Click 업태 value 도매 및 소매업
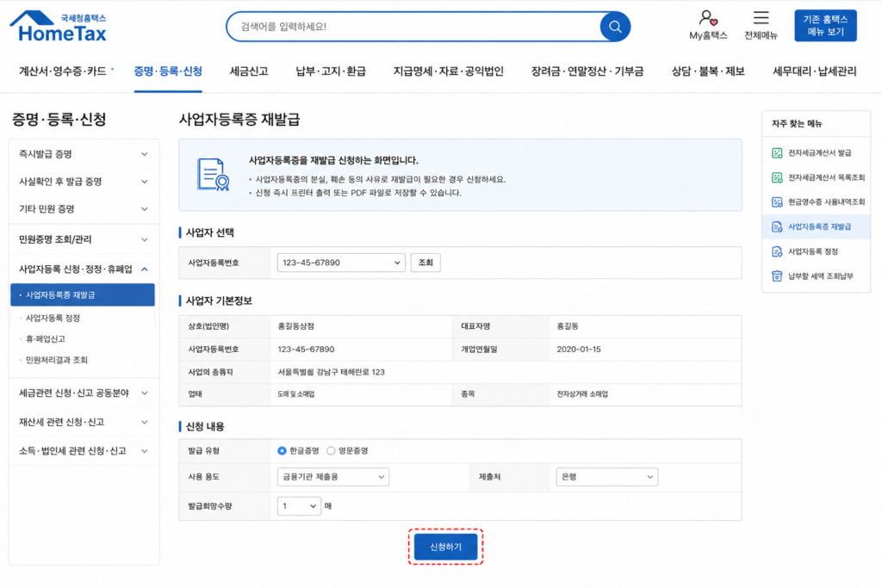882x588 pixels. tap(296, 394)
